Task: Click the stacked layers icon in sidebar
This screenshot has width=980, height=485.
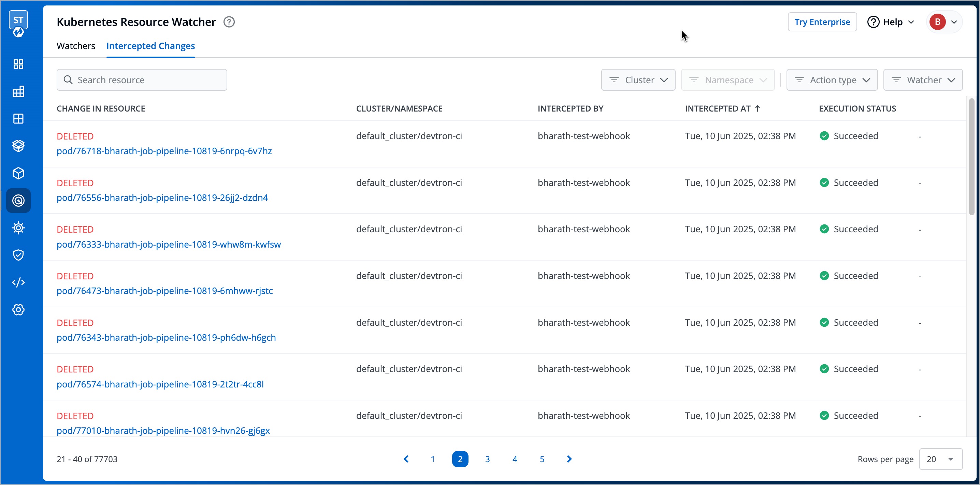Action: tap(18, 146)
